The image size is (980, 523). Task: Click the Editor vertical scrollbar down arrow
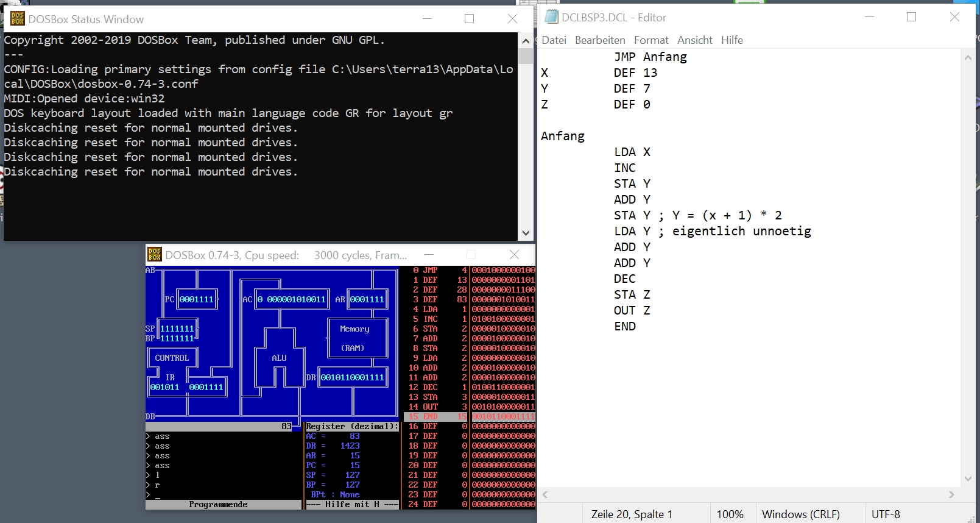click(x=968, y=479)
